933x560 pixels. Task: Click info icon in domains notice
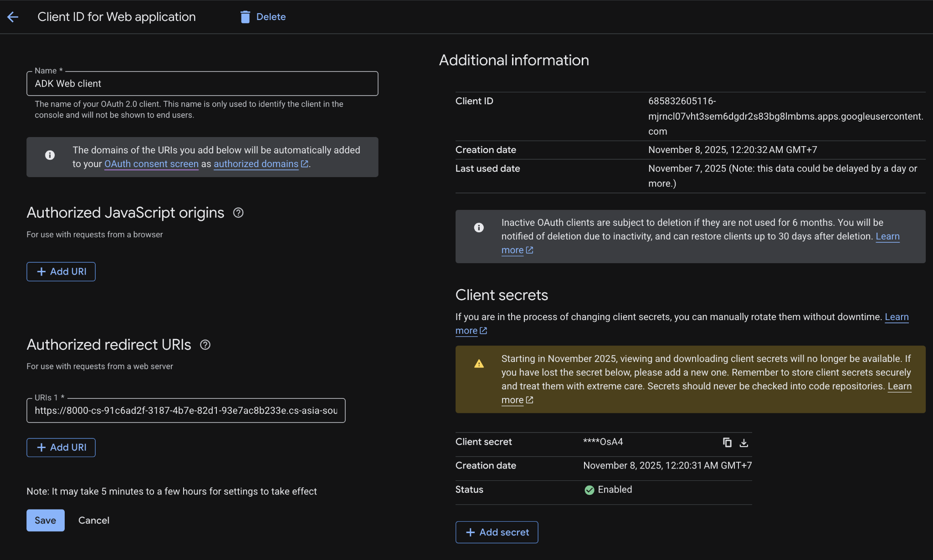point(50,155)
